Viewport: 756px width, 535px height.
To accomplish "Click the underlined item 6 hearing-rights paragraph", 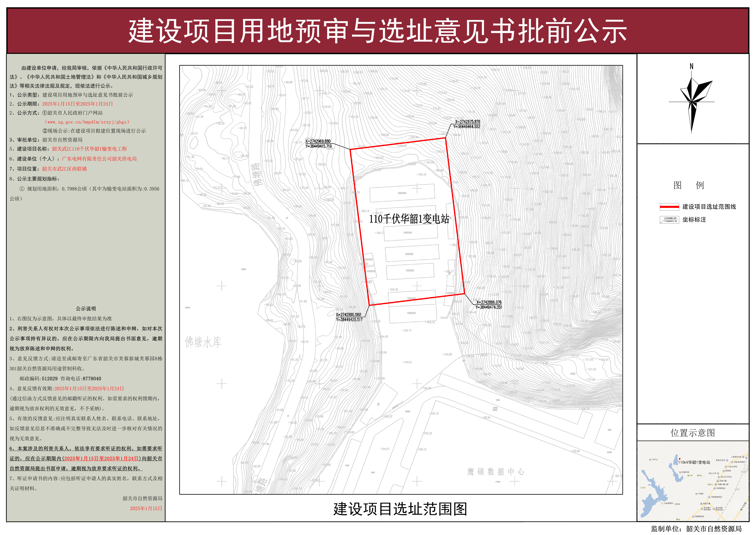I will click(86, 459).
